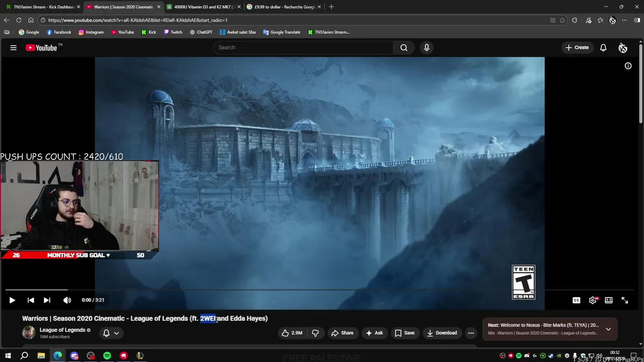
Task: Open more actions three-dot menu
Action: coord(471,333)
